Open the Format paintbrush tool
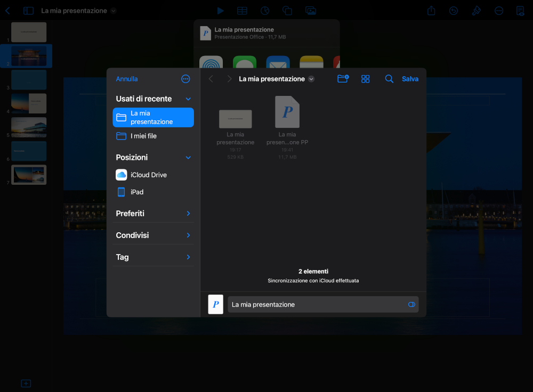This screenshot has height=392, width=533. 477,11
